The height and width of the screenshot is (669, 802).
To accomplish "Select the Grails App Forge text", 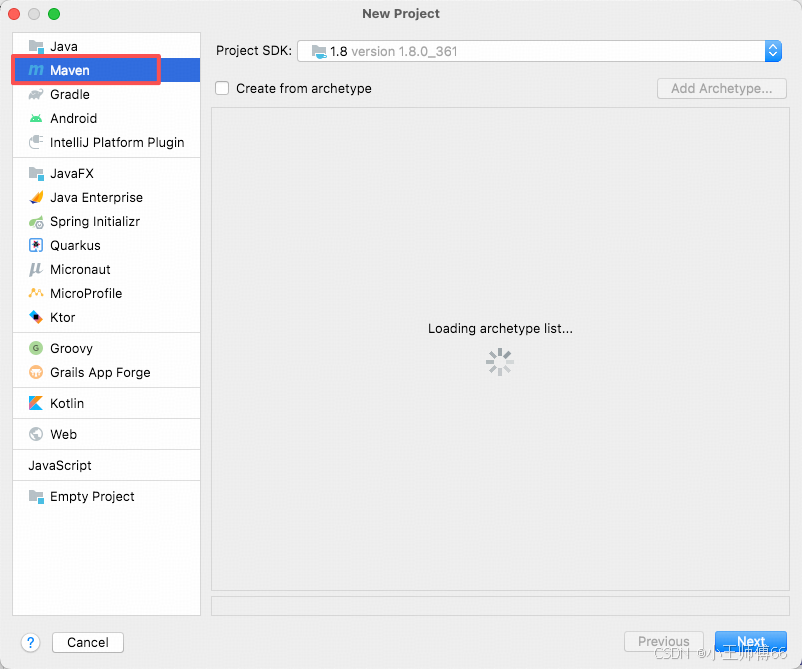I will pos(100,372).
